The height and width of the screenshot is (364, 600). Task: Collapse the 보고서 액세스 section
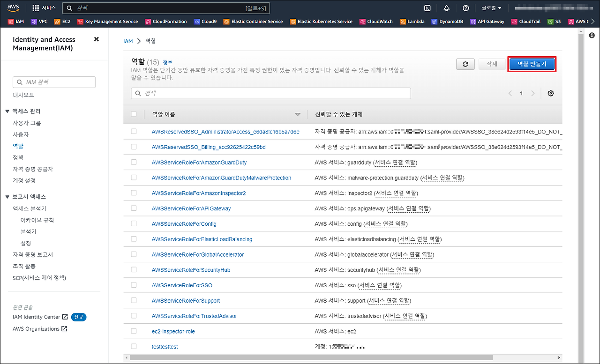[x=7, y=197]
